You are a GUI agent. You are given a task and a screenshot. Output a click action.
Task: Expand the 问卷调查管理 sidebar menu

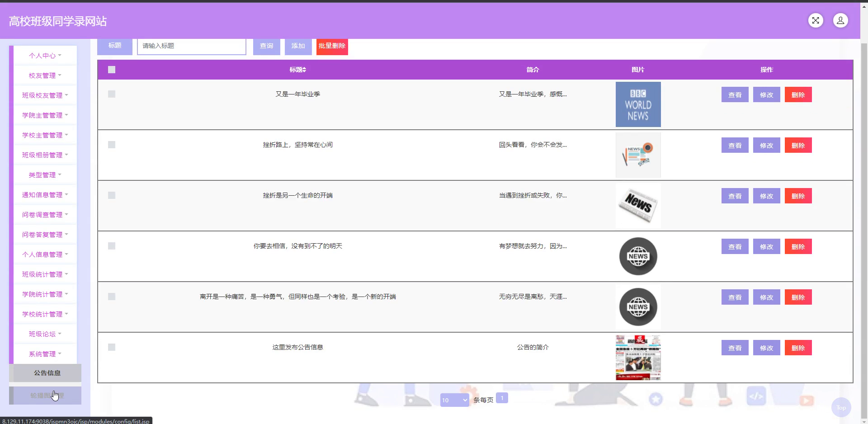point(45,215)
